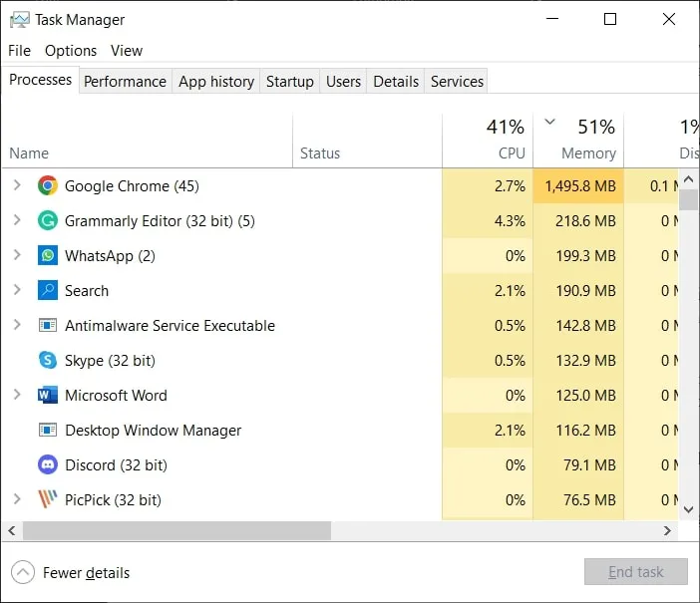The width and height of the screenshot is (700, 603).
Task: Open the Options menu
Action: [x=71, y=51]
